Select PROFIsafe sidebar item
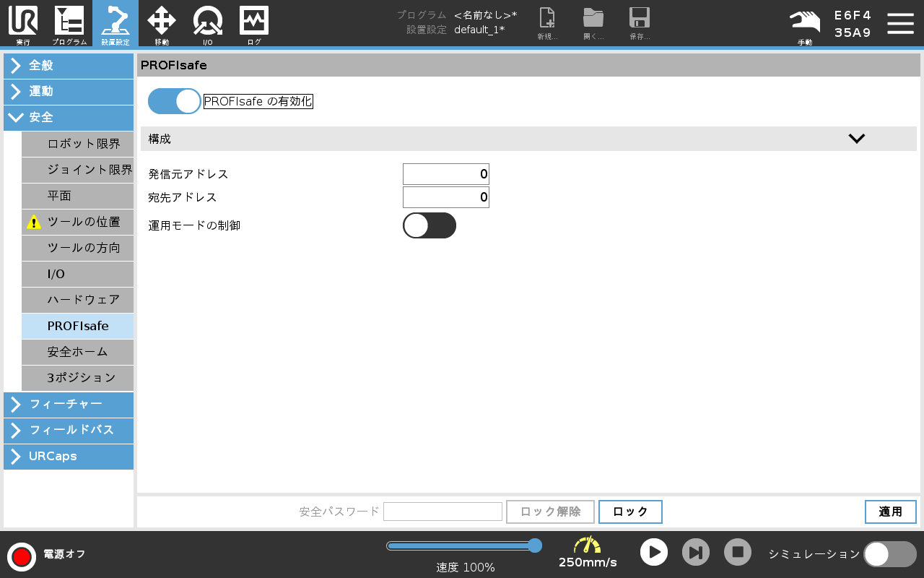 [77, 326]
